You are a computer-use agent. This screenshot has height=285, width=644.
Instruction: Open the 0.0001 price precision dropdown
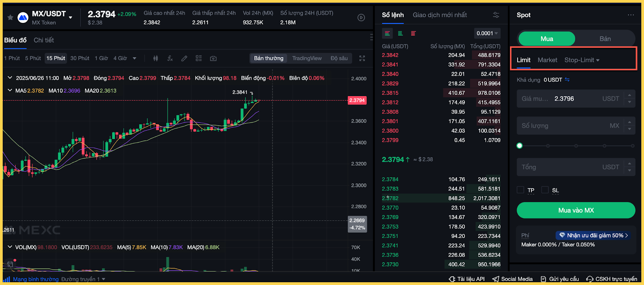(487, 33)
